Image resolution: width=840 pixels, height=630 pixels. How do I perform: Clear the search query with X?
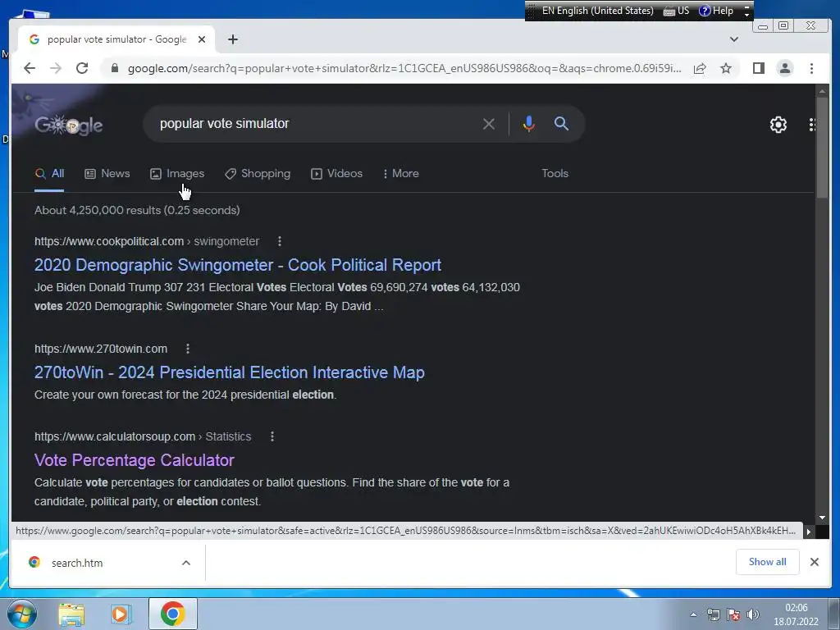tap(489, 124)
